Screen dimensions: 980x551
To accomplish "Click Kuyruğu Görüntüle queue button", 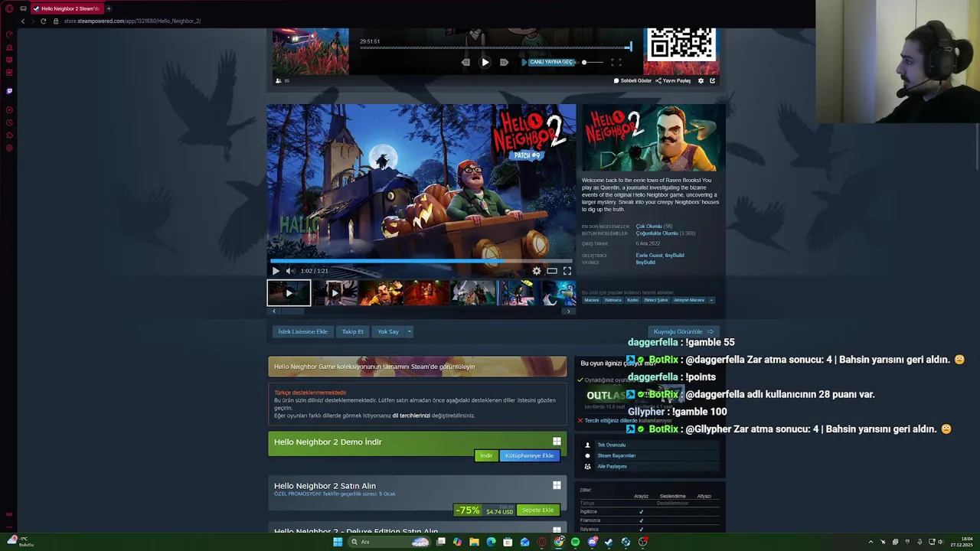I will tap(683, 331).
